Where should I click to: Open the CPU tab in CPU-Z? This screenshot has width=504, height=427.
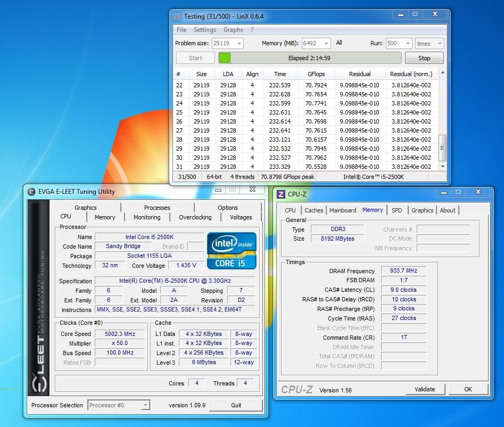click(290, 210)
